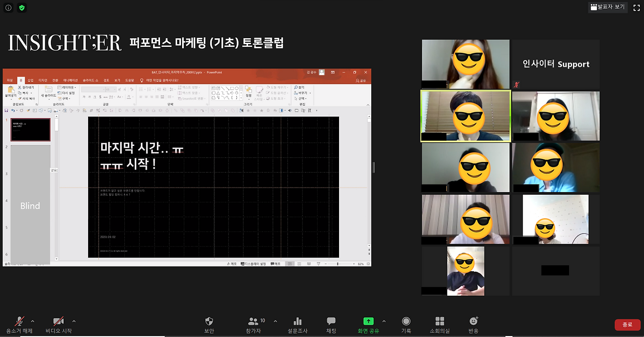Select the Paste (붙여넣기) icon in the ribbon
This screenshot has width=644, height=337.
(11, 89)
